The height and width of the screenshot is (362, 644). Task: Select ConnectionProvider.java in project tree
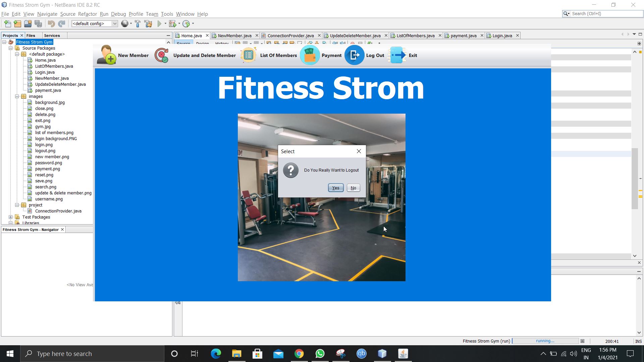coord(58,211)
